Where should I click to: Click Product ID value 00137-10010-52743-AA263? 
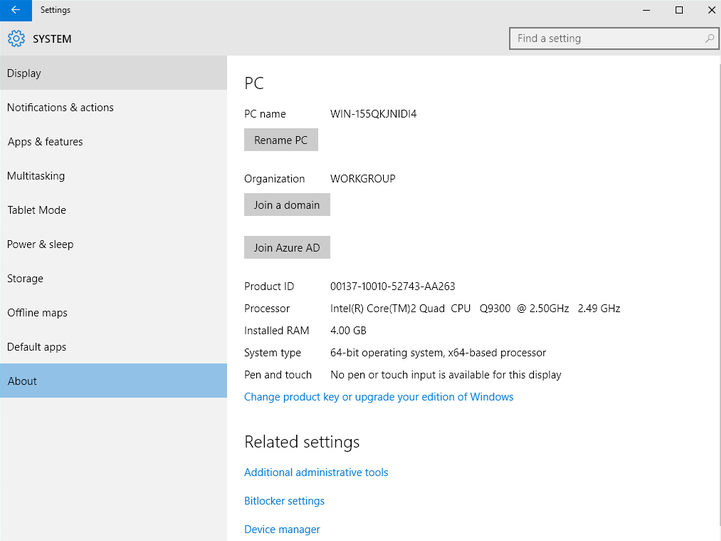tap(393, 286)
